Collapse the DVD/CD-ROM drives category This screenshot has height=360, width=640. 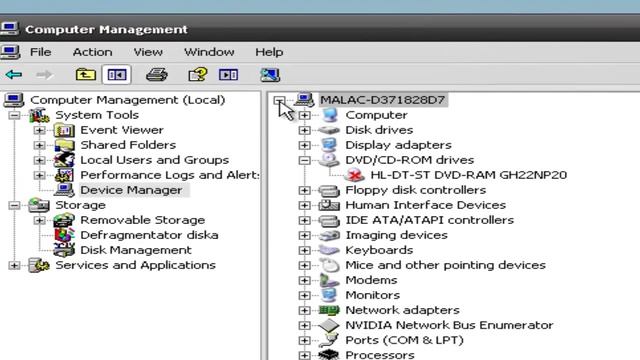click(x=304, y=160)
